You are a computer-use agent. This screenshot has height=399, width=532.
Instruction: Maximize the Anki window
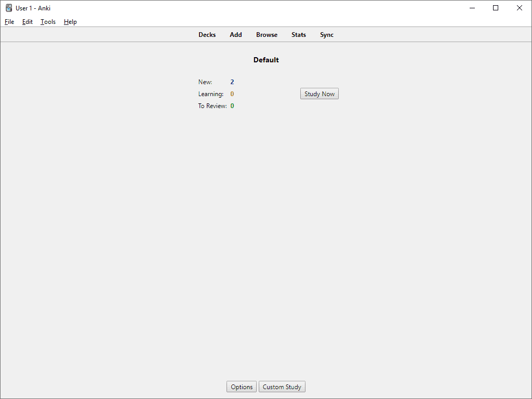click(x=495, y=8)
